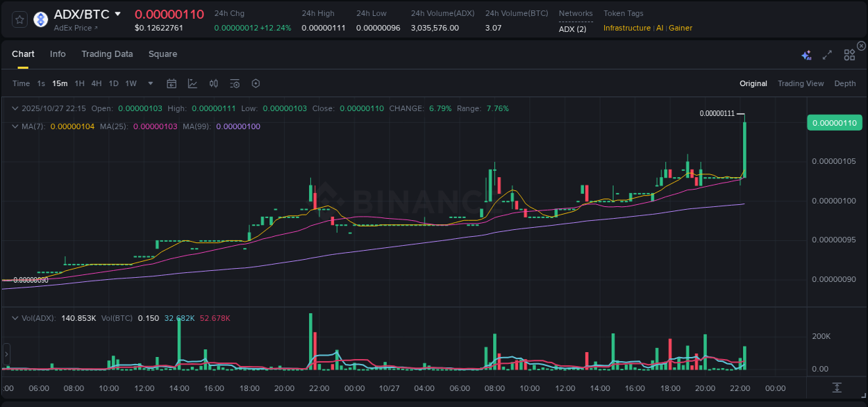The height and width of the screenshot is (407, 868).
Task: Expand the chart to fullscreen
Action: pos(826,55)
